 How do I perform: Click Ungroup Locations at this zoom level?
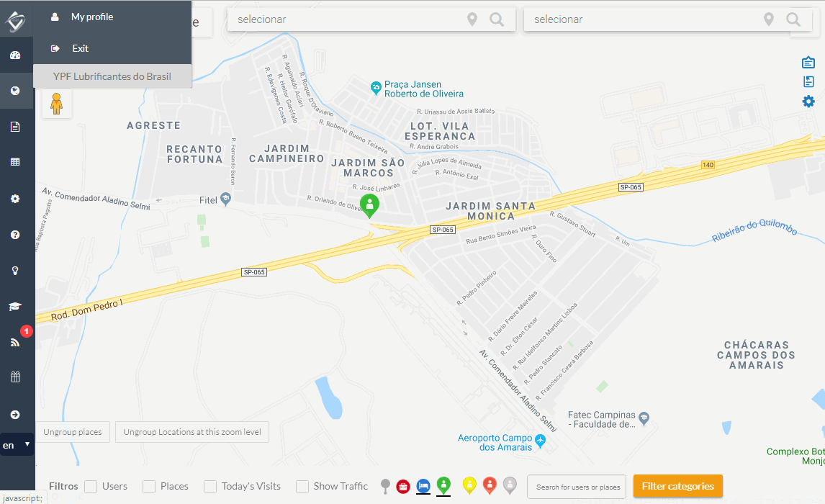click(192, 432)
